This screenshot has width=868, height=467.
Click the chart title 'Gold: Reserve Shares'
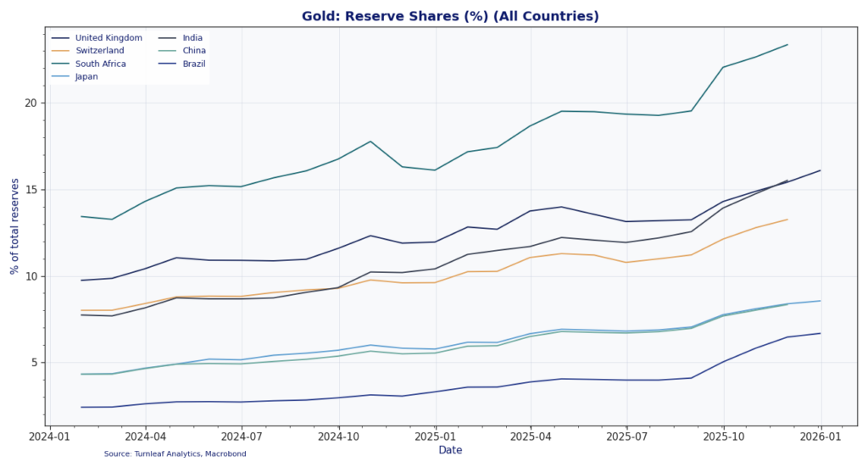coord(450,16)
